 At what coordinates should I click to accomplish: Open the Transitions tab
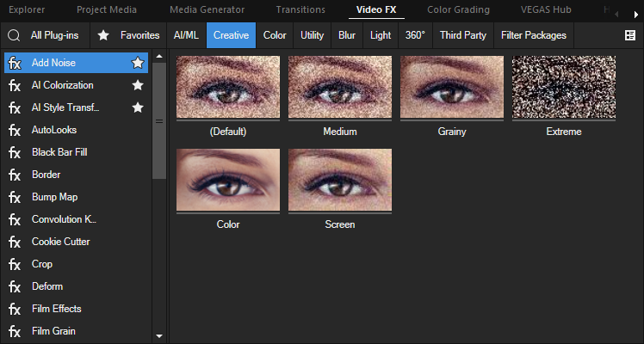pyautogui.click(x=300, y=10)
